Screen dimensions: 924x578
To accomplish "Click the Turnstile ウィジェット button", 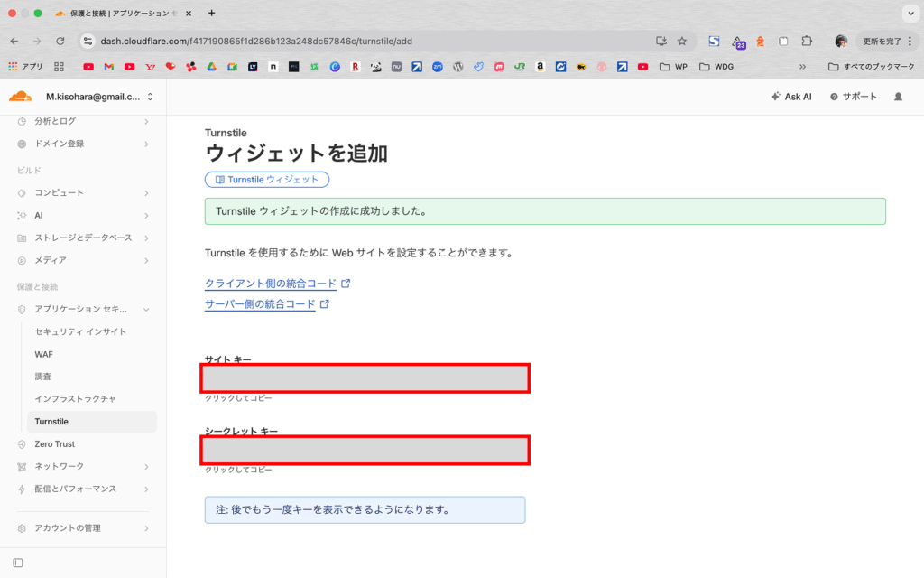I will [267, 180].
